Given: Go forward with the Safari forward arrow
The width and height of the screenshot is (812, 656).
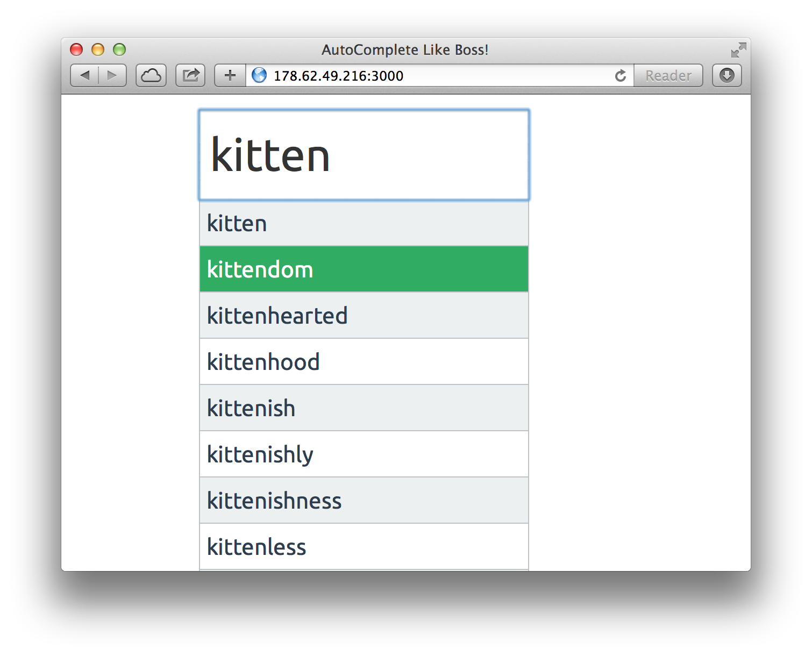Looking at the screenshot, I should pyautogui.click(x=112, y=75).
